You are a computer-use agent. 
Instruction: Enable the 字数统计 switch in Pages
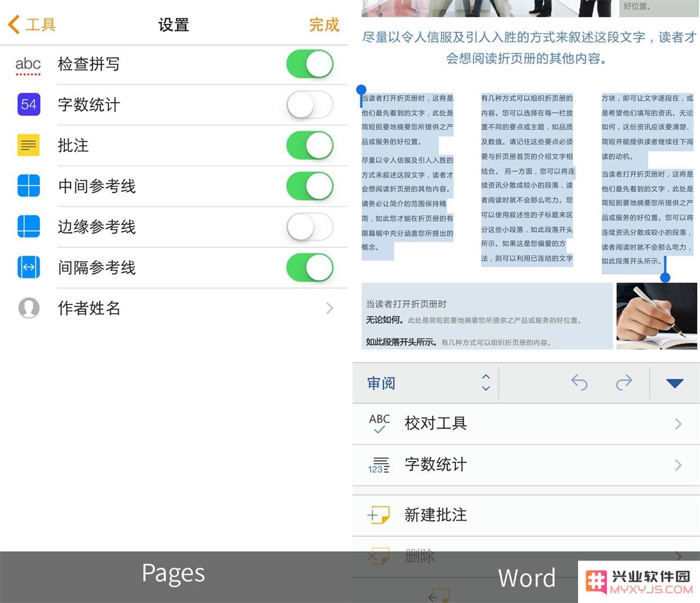point(309,104)
